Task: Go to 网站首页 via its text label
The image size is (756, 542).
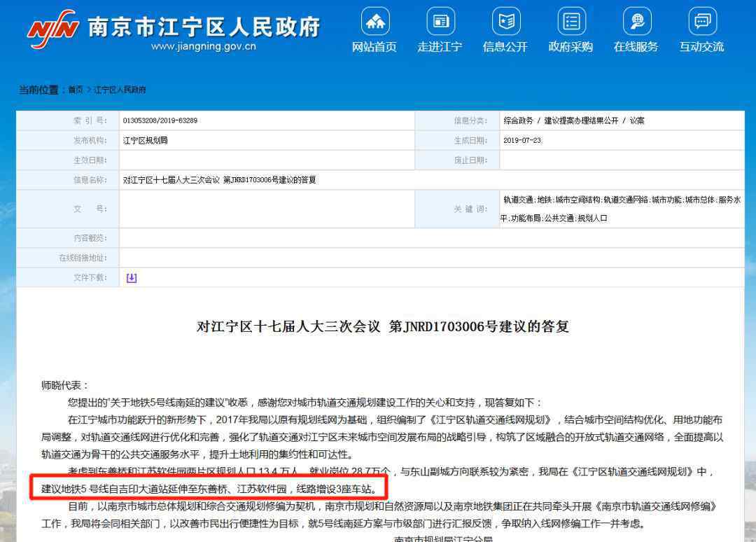Action: [374, 47]
